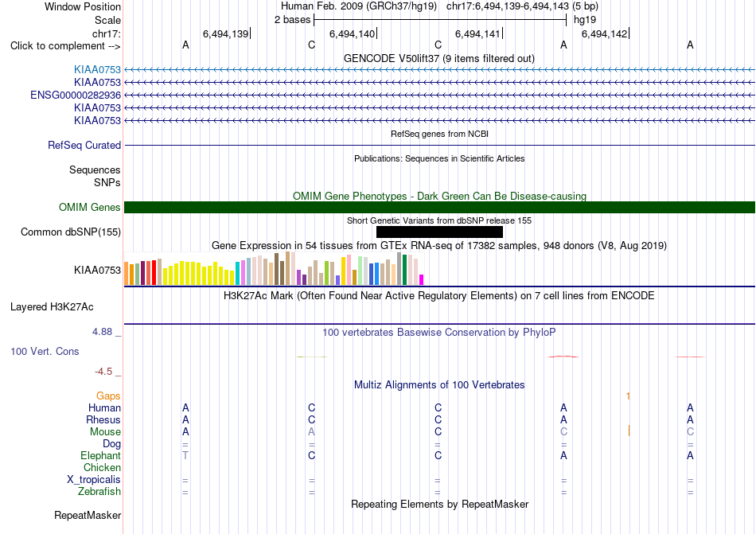
Task: Click Repeating Elements by RepeatMasker title
Action: (440, 504)
